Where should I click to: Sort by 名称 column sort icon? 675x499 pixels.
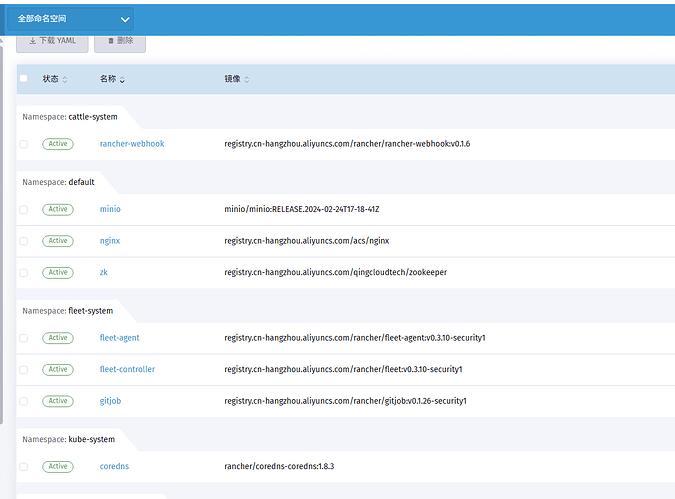click(x=122, y=79)
